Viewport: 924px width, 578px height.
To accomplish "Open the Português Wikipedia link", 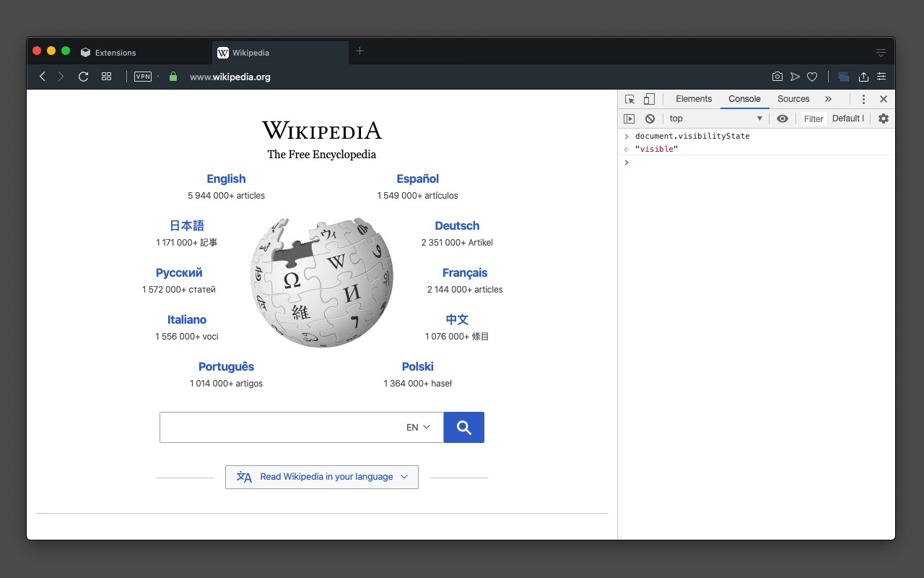I will (226, 366).
